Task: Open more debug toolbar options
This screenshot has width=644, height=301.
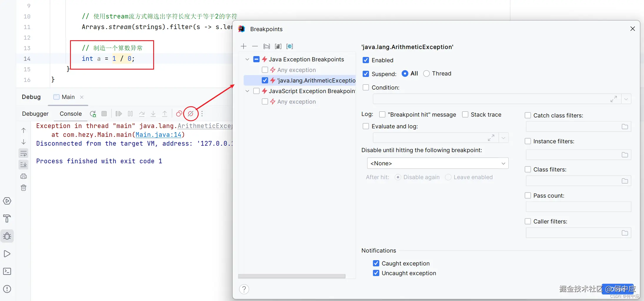Action: point(202,114)
